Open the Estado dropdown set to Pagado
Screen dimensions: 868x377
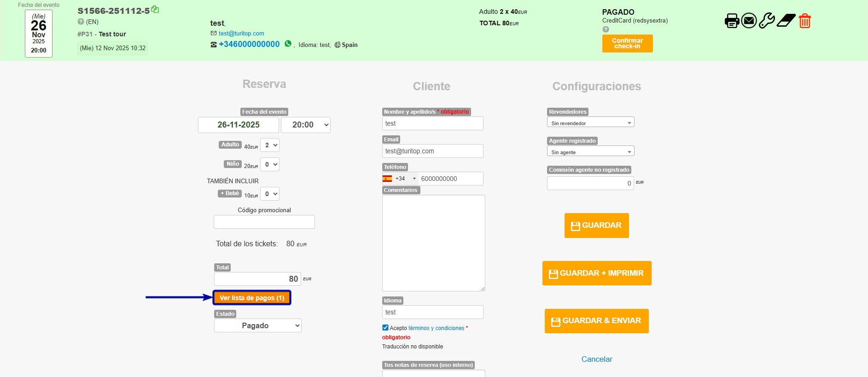257,325
